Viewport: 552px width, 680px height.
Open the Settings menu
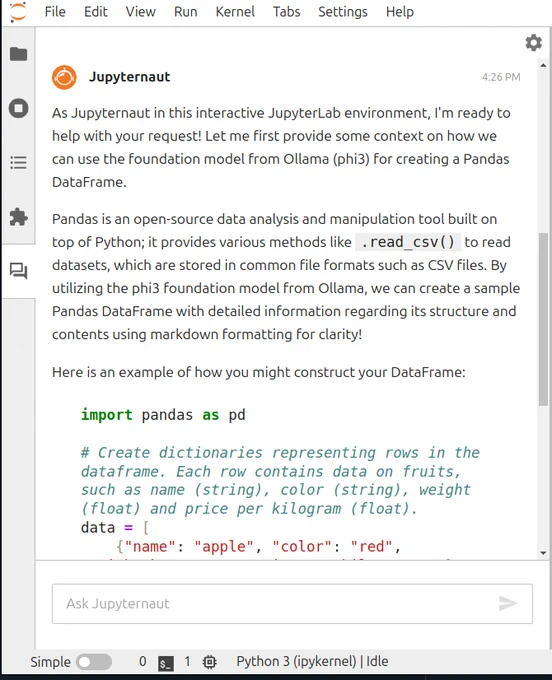(x=343, y=12)
